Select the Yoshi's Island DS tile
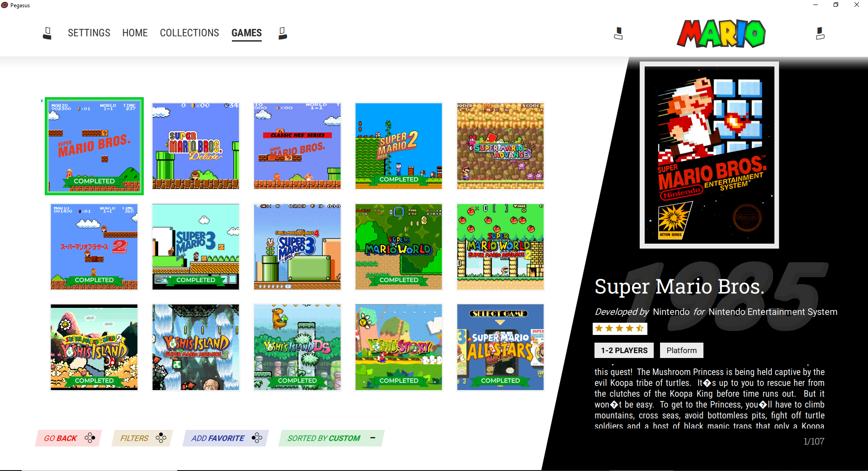Screen dimensions: 868x471 [297, 347]
